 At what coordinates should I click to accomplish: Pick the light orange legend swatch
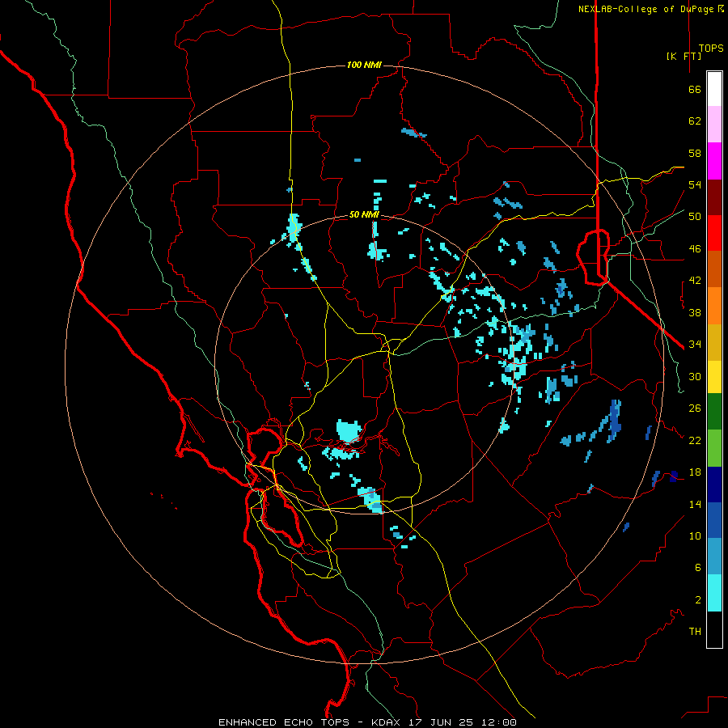714,306
